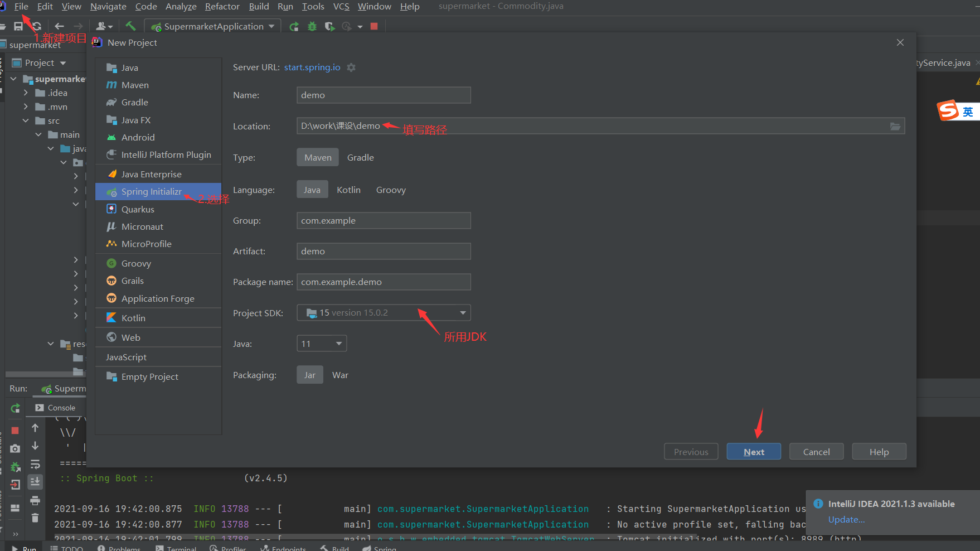This screenshot has height=551, width=980.
Task: Click the Package name input field
Action: (x=384, y=282)
